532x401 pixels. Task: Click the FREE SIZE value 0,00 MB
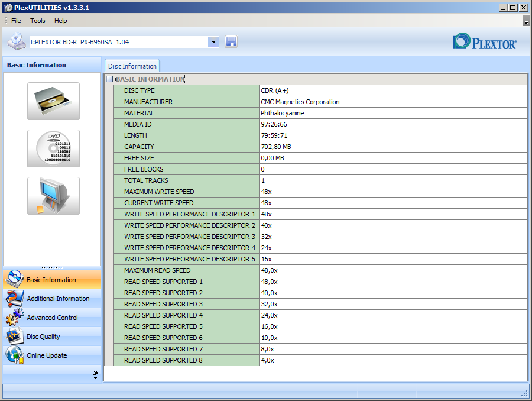[273, 158]
